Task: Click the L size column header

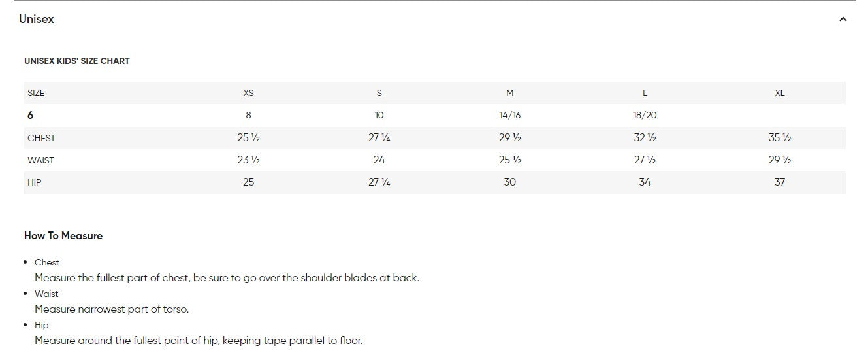Action: coord(645,94)
